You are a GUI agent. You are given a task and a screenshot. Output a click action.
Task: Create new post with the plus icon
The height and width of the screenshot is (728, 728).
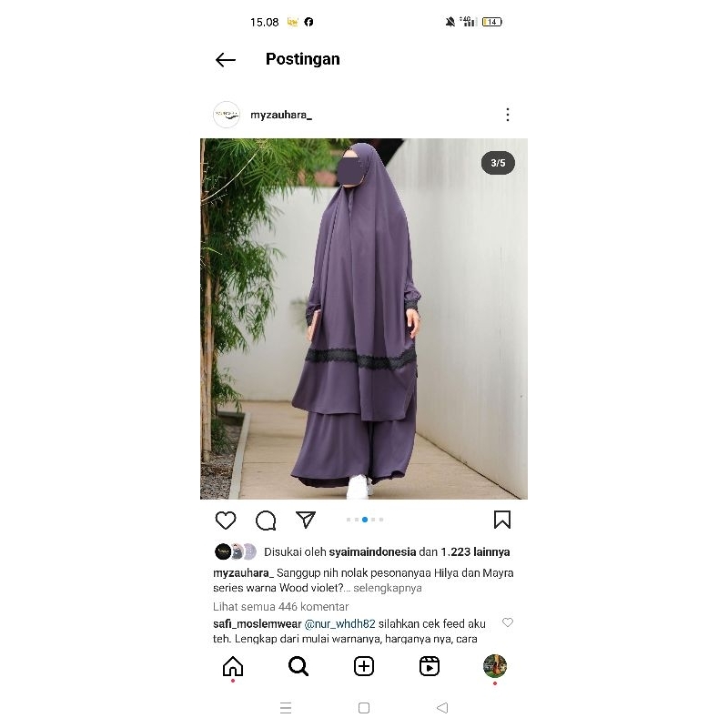[363, 666]
